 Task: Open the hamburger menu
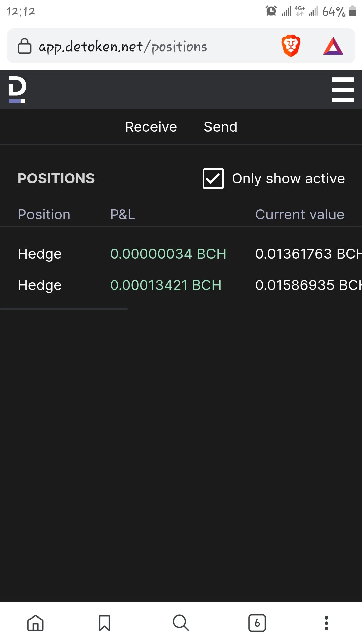[343, 90]
